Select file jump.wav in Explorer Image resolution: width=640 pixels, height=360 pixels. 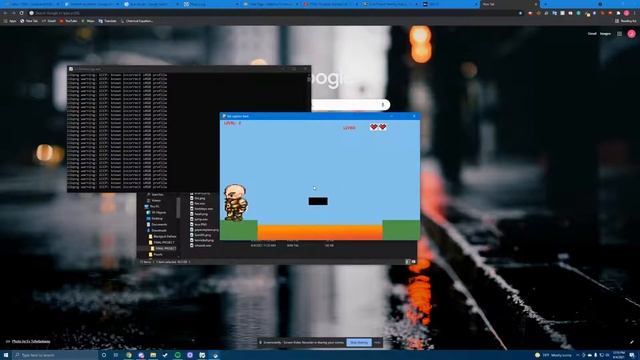[x=199, y=219]
